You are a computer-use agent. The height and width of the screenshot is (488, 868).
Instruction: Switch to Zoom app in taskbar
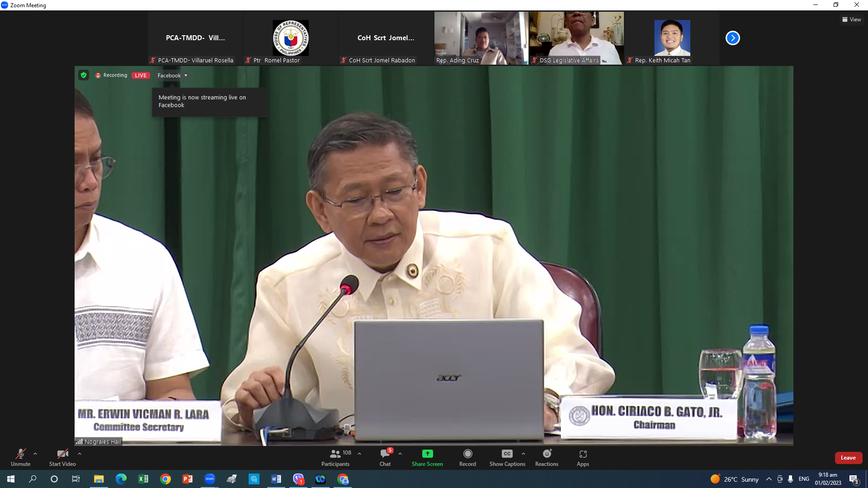click(x=209, y=479)
